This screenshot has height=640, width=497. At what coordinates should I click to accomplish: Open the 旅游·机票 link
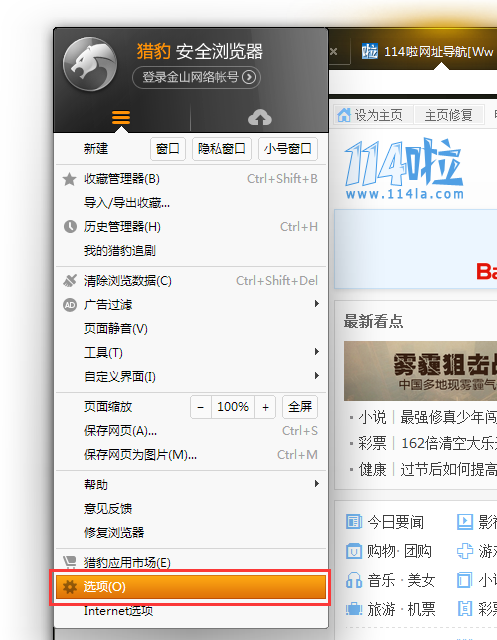tap(401, 609)
